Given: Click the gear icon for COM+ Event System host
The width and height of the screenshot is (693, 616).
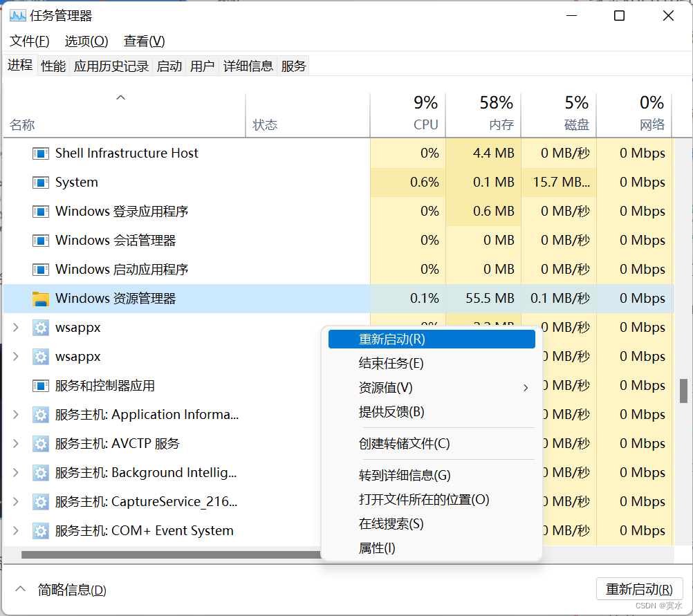Looking at the screenshot, I should 41,531.
